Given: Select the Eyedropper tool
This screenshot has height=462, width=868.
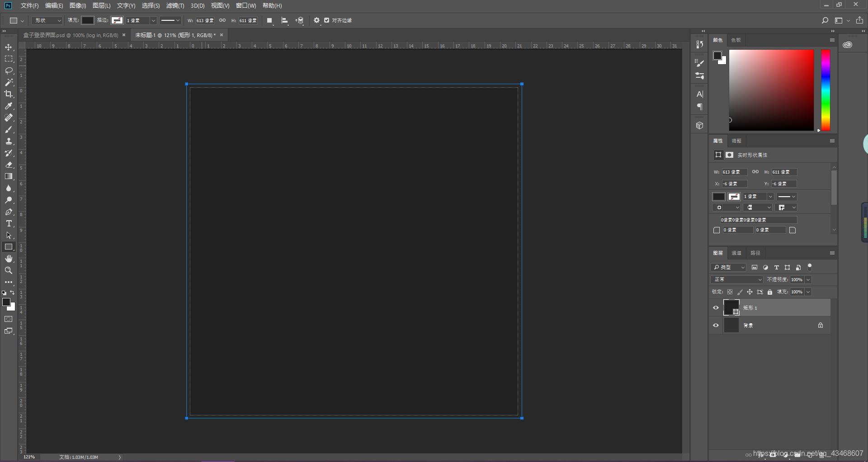Looking at the screenshot, I should pos(9,106).
